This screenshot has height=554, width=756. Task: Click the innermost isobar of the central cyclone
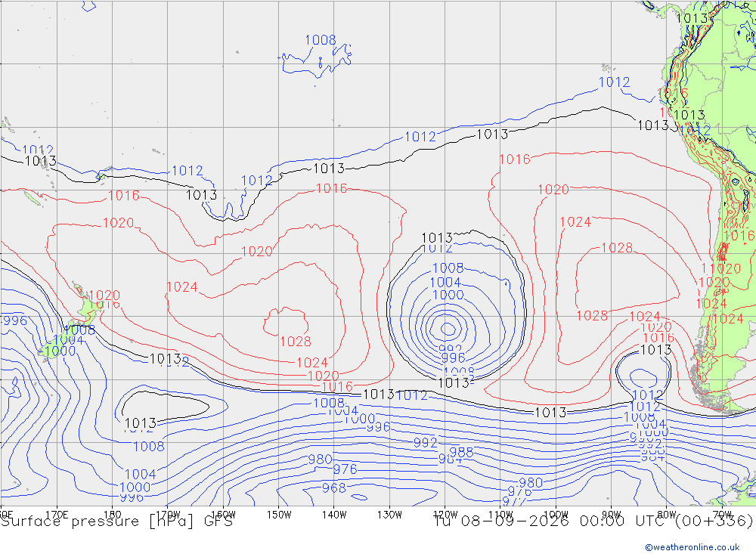pyautogui.click(x=448, y=329)
